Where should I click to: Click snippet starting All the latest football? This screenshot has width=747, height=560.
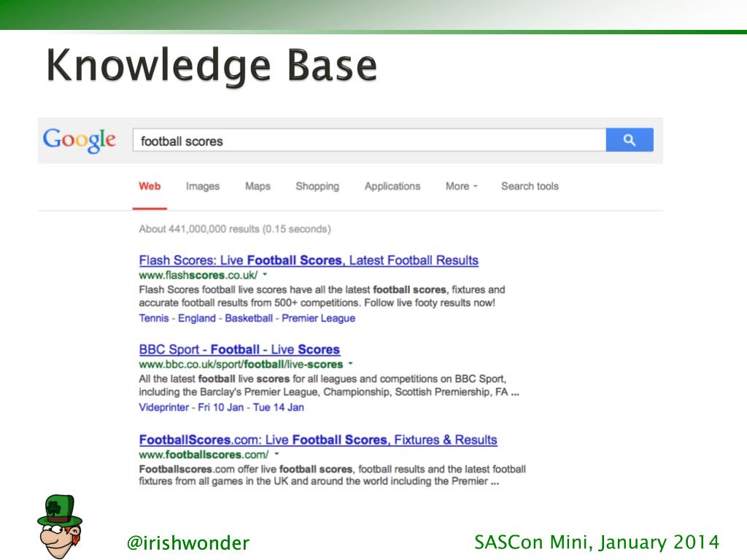[329, 385]
